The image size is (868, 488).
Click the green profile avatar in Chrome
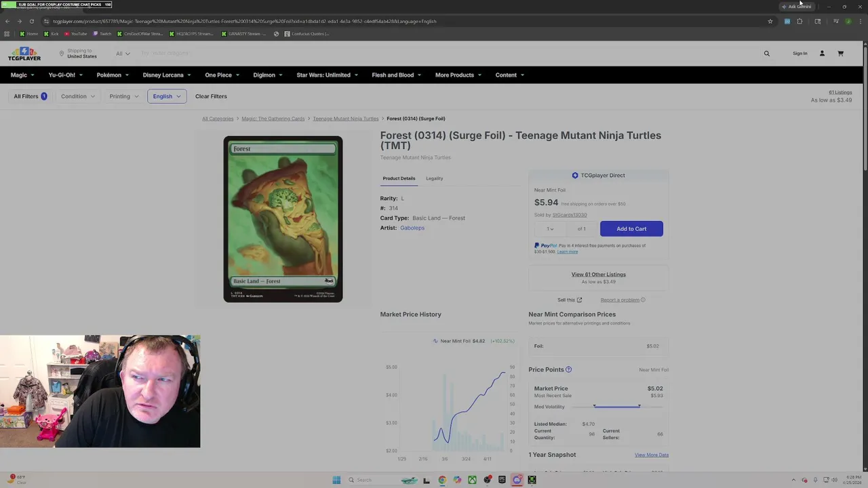coord(848,21)
